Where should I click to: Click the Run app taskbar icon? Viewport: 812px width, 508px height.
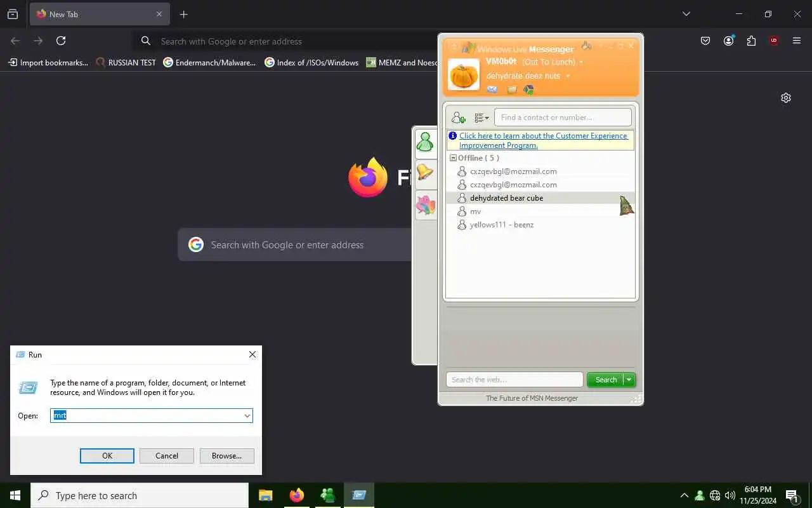click(359, 495)
